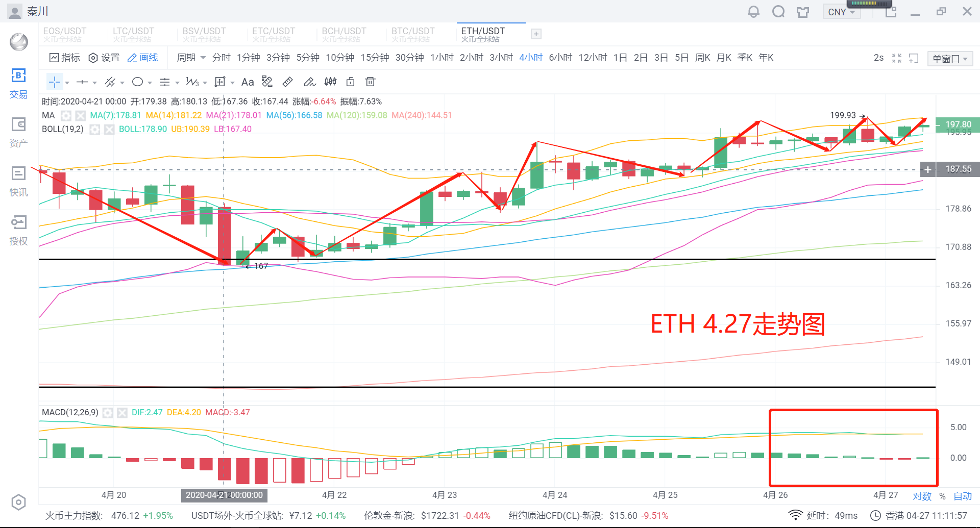This screenshot has width=980, height=528.
Task: Open the 授权 authorization section in sidebar
Action: click(18, 231)
